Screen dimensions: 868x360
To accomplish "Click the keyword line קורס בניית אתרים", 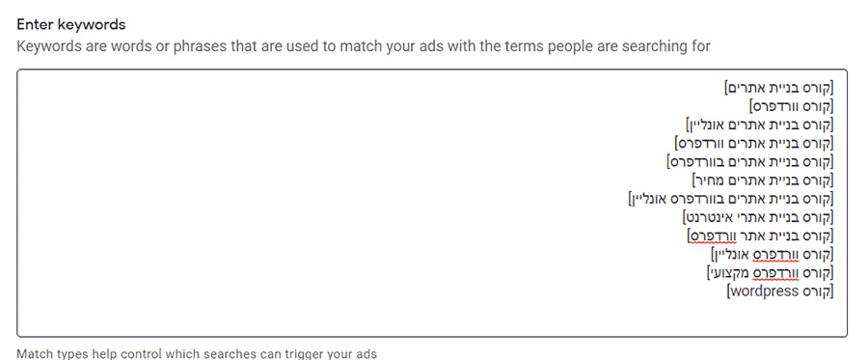I will (x=778, y=88).
